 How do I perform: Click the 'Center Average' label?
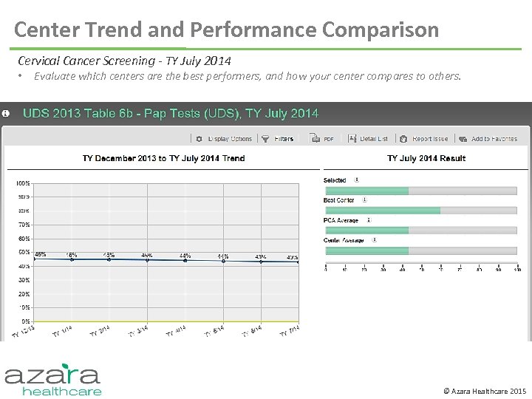click(344, 240)
